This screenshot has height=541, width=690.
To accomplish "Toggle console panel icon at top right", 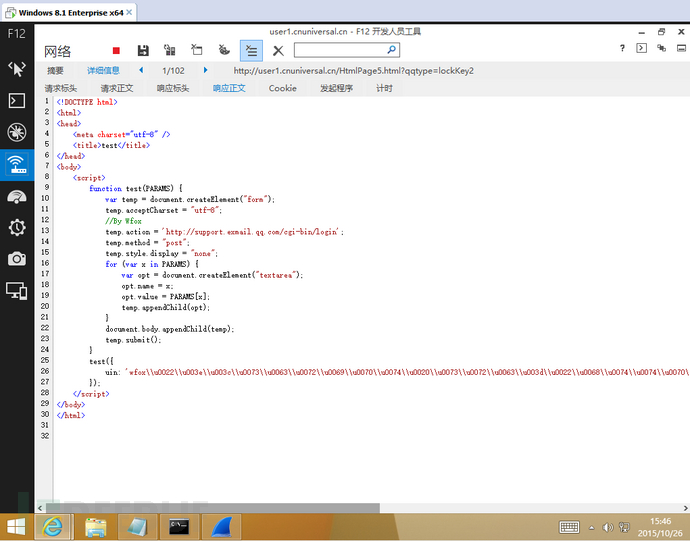I will click(x=642, y=48).
